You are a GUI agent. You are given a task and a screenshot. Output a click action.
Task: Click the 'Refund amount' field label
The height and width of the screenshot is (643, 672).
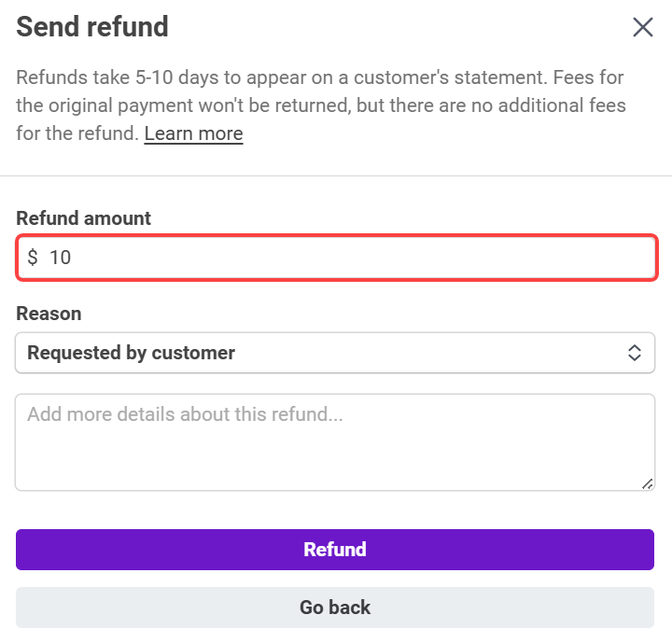point(84,218)
